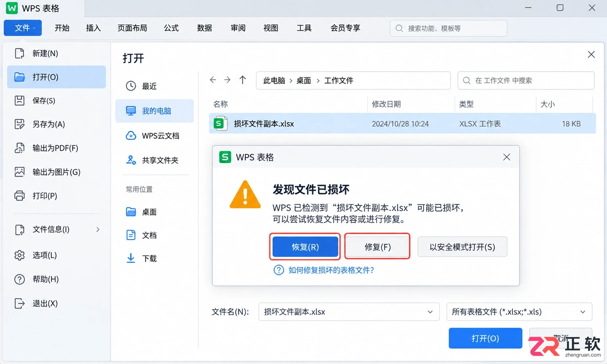This screenshot has width=607, height=364.
Task: Switch to the 公式 ribbon tab
Action: point(171,28)
